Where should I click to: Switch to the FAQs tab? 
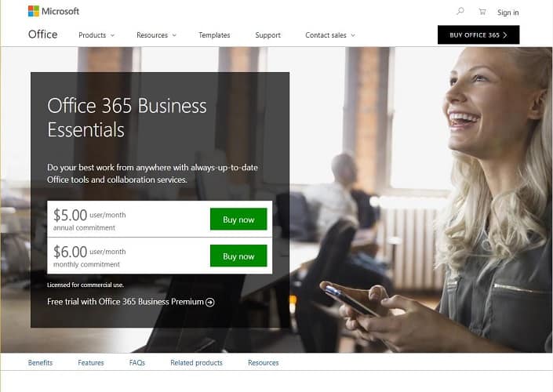tap(136, 363)
